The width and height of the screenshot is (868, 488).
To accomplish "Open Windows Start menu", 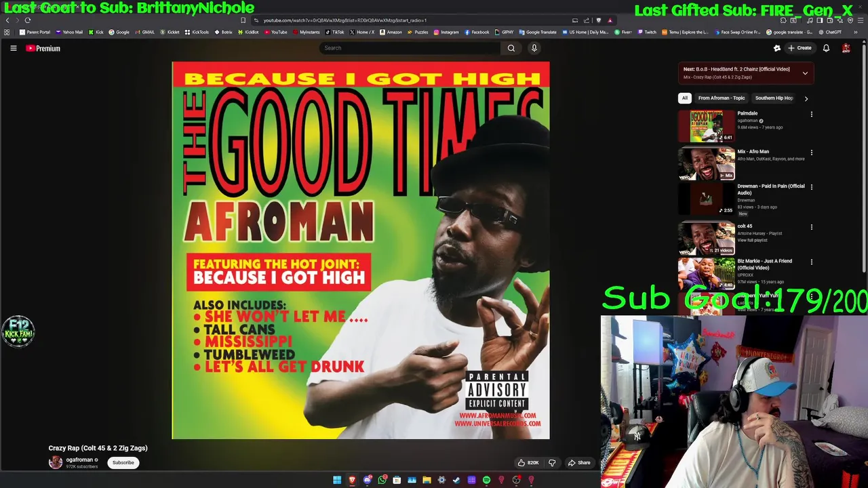I will click(337, 480).
